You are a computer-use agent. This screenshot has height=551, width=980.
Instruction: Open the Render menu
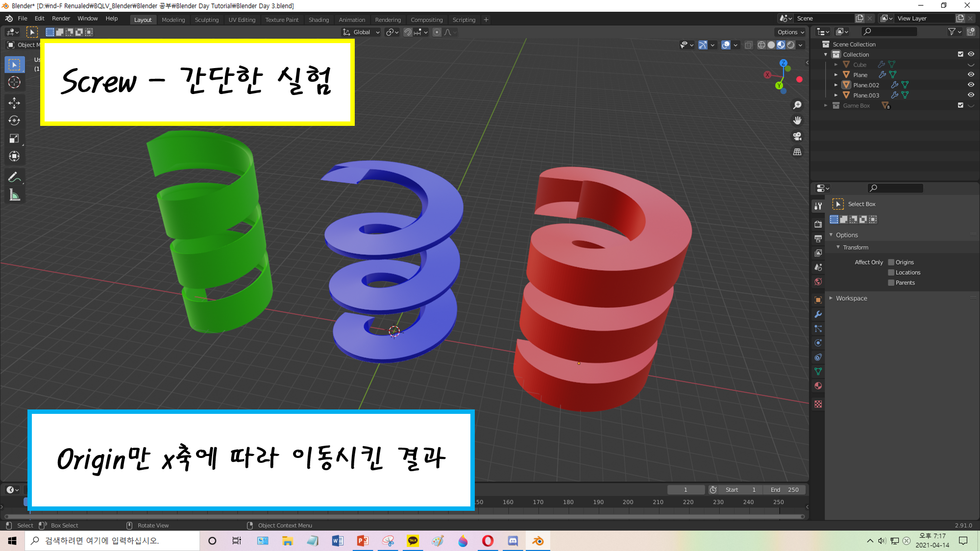(61, 19)
